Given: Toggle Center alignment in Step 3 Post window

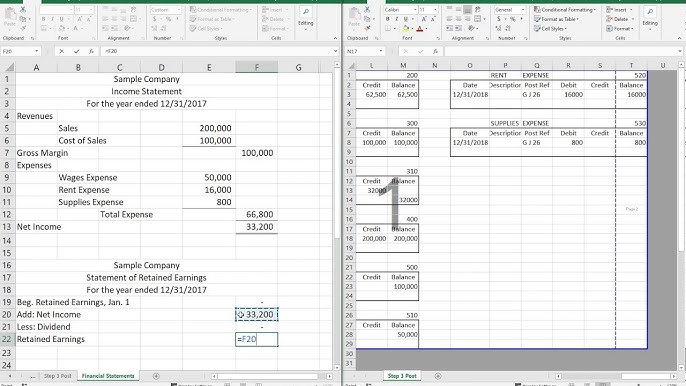Looking at the screenshot, I should [x=458, y=19].
